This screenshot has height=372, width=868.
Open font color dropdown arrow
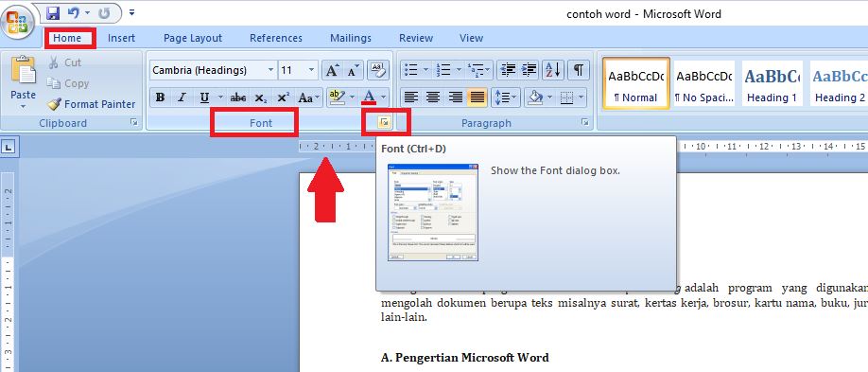pos(384,98)
